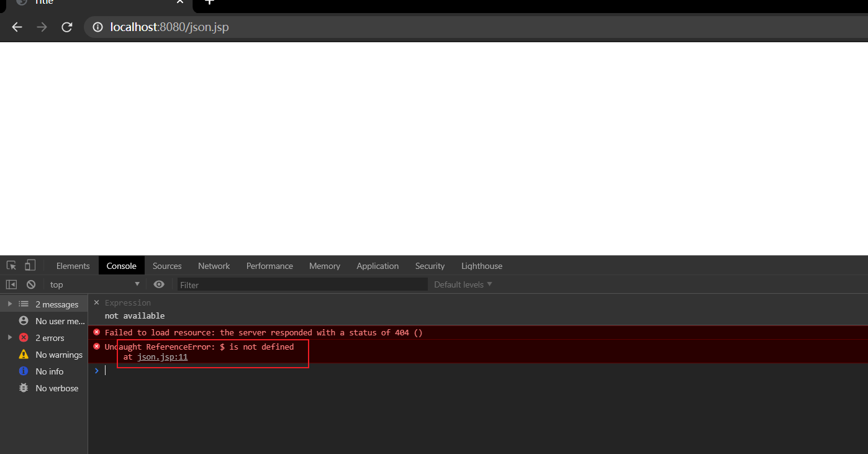Viewport: 868px width, 454px height.
Task: Click the red error icon of 404 message
Action: pos(96,332)
